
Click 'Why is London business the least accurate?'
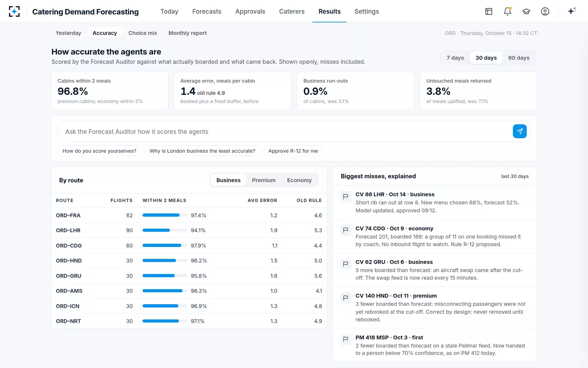point(202,151)
